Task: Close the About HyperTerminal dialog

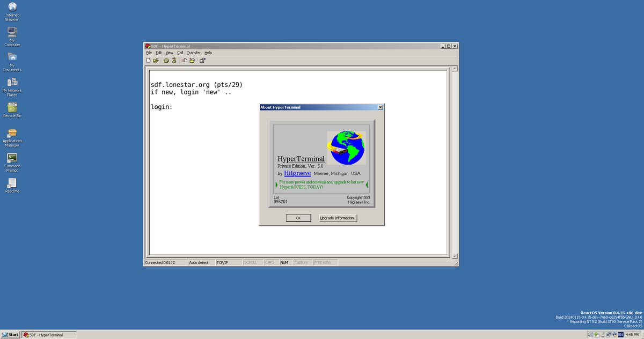Action: point(380,107)
